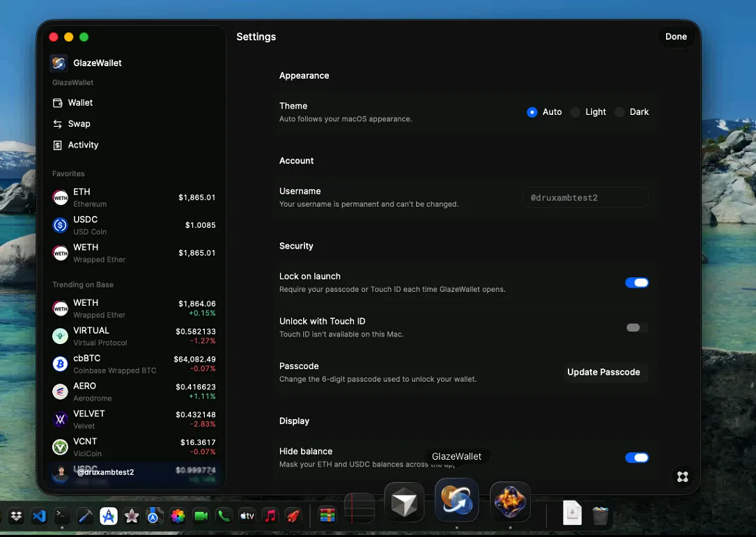Click the Activity dollar receipt icon
756x537 pixels.
(x=57, y=145)
